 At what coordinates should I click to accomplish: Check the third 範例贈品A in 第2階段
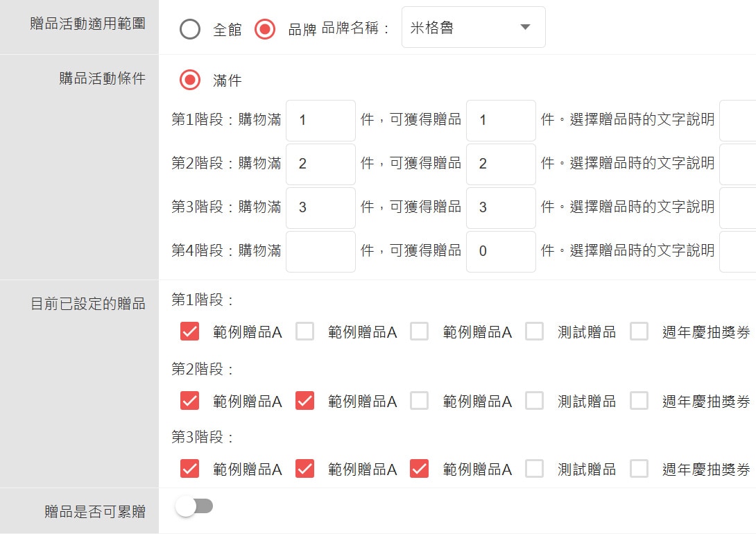point(418,400)
